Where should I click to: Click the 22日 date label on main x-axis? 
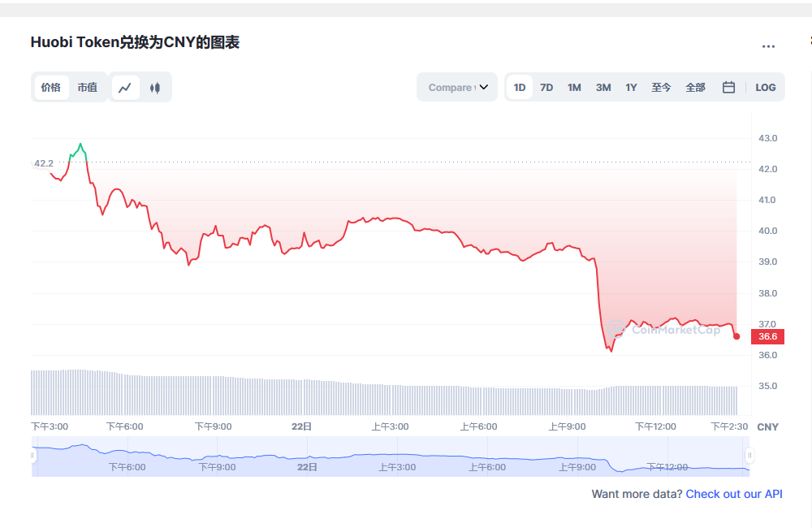[x=301, y=426]
